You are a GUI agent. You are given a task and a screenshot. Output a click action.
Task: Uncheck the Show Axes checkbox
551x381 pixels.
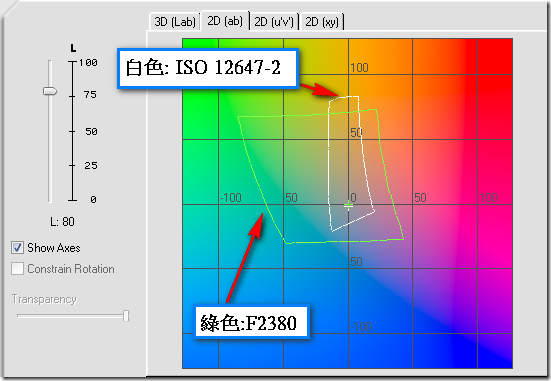[x=17, y=248]
